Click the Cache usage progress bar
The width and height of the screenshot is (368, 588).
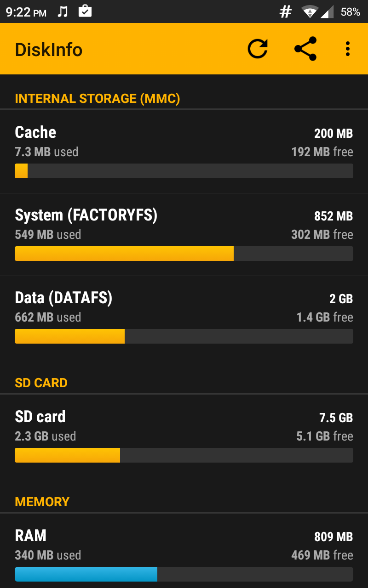point(184,171)
